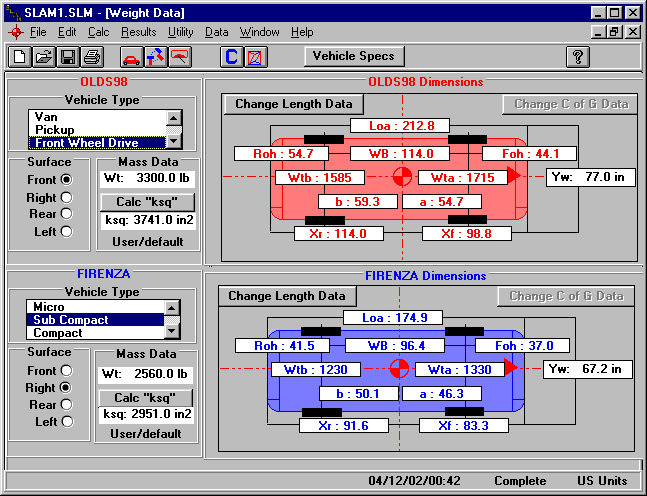The width and height of the screenshot is (647, 496).
Task: Click the Yw 77.0 in field
Action: click(591, 177)
